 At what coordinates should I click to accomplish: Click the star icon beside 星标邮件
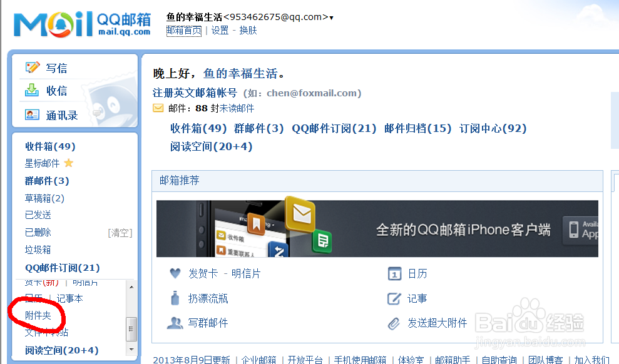coord(69,163)
